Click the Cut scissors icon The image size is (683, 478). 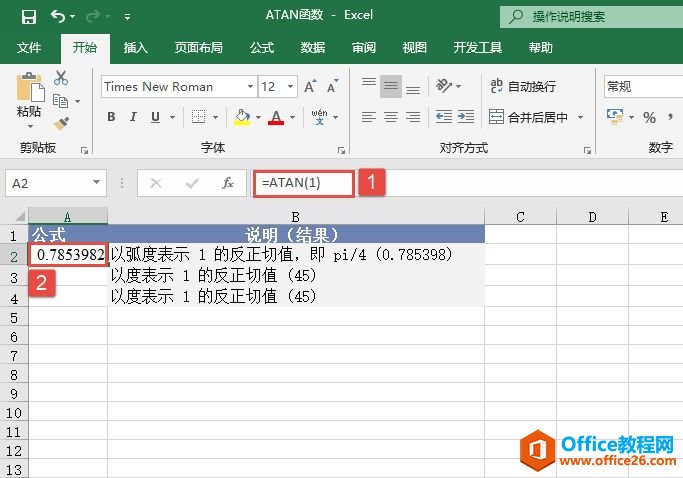(61, 78)
